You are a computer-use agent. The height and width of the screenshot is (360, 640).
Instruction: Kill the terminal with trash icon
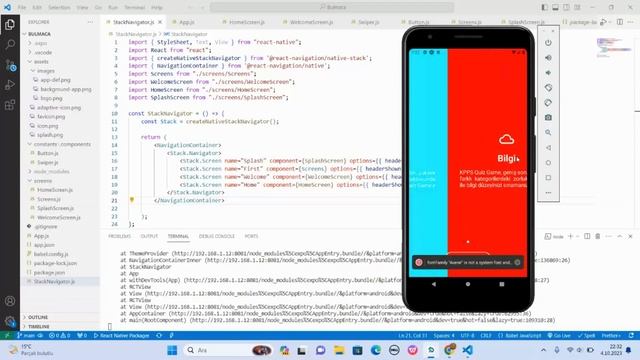pos(598,236)
